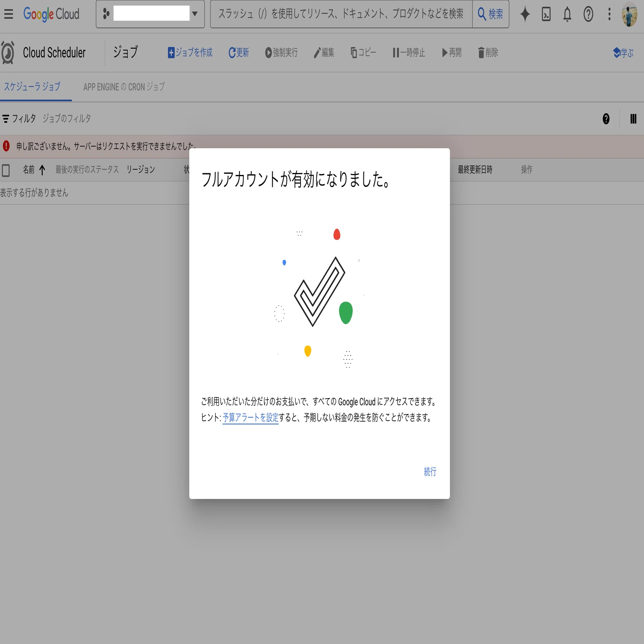Viewport: 644px width, 644px height.
Task: Click the Cloud Scheduler alarm clock icon
Action: coord(8,53)
